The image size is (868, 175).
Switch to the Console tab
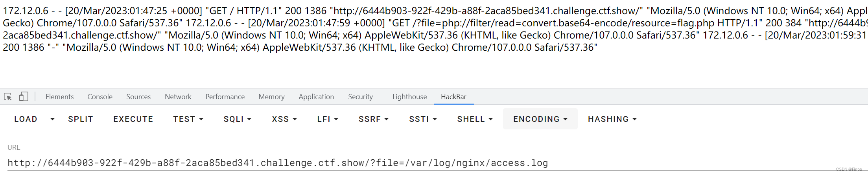click(x=100, y=97)
